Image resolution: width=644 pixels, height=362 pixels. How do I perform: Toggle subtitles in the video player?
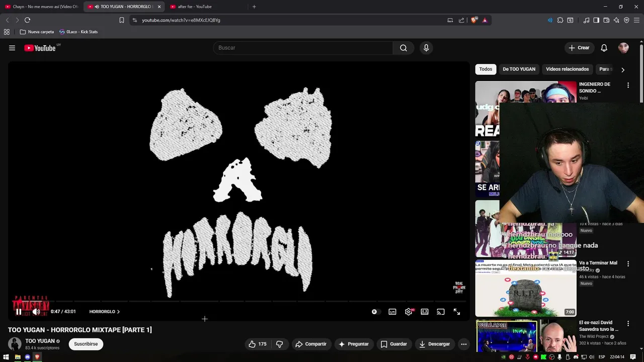392,312
